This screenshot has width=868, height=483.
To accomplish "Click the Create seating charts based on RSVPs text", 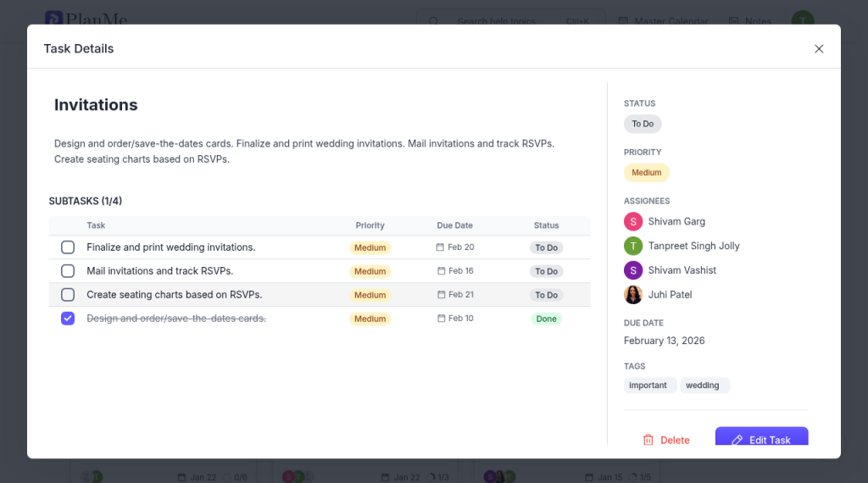I will click(x=175, y=295).
